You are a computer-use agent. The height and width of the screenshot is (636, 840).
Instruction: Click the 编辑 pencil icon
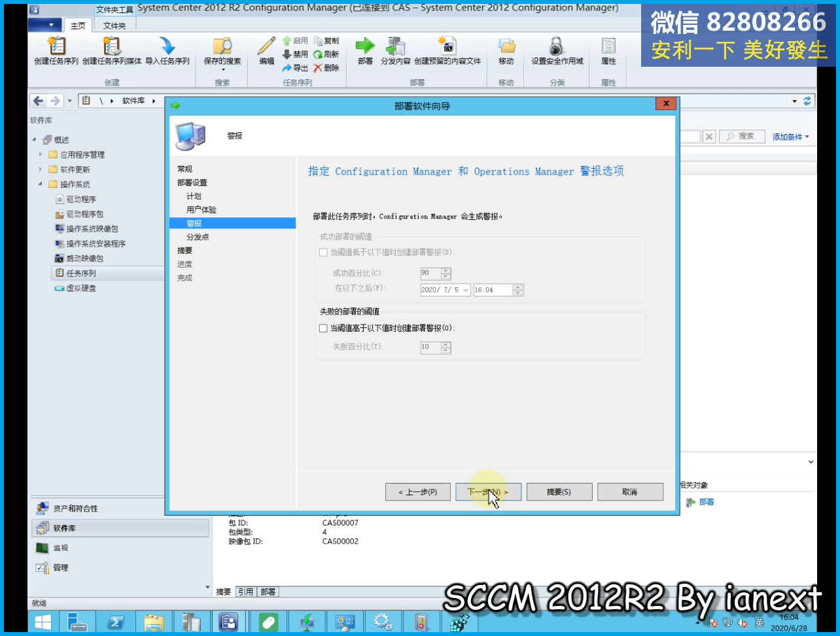(x=266, y=46)
